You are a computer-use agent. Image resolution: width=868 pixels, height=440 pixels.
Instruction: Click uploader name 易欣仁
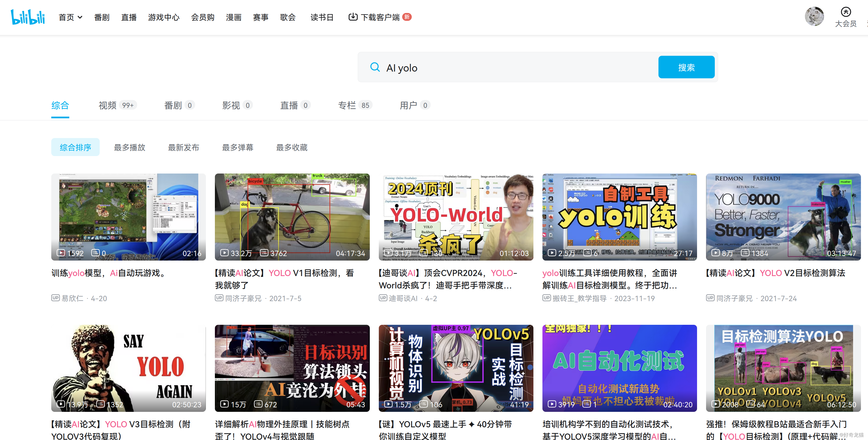(x=72, y=298)
